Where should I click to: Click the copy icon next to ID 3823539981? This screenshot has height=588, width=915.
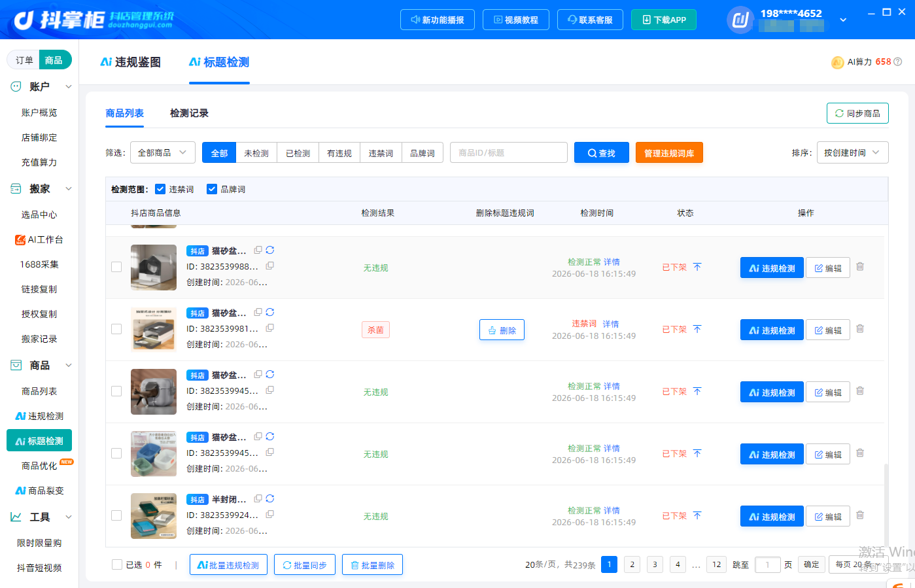point(269,328)
